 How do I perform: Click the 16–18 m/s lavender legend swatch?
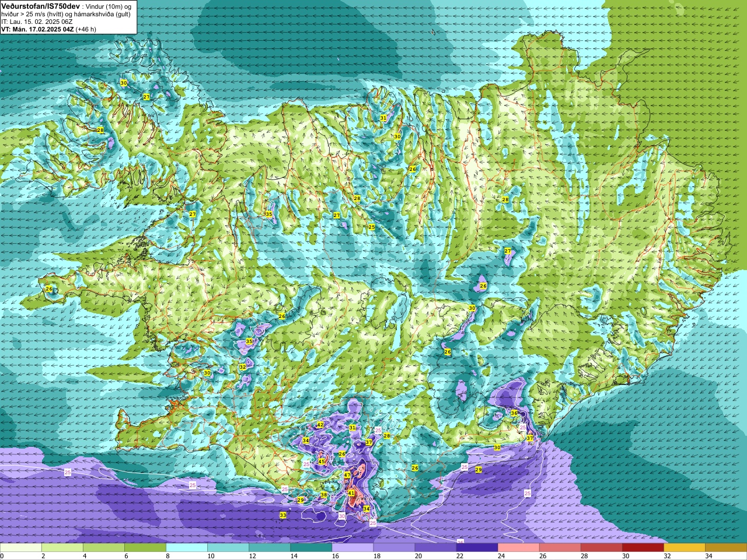[352, 548]
